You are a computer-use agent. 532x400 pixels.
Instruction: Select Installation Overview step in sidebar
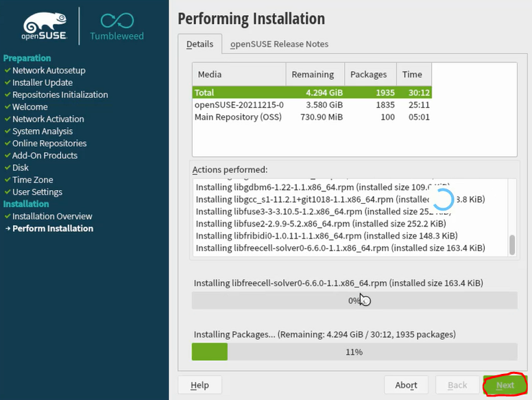pos(52,216)
